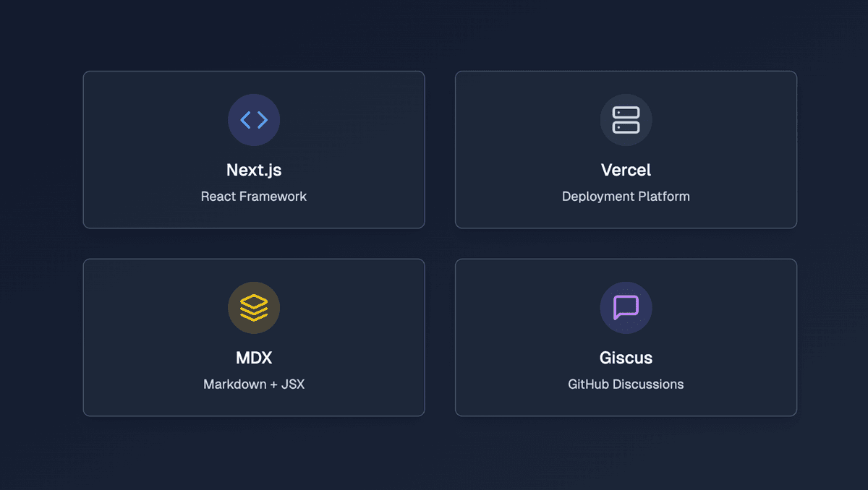Viewport: 868px width, 490px height.
Task: Click the Deployment Platform subtitle
Action: tap(626, 197)
